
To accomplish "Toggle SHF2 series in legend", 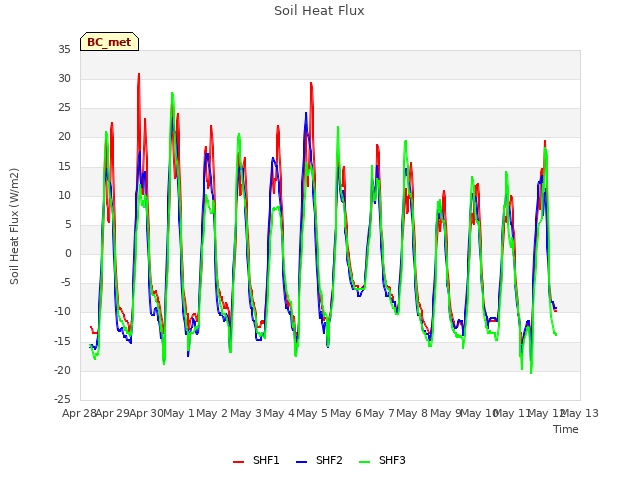I will click(319, 460).
